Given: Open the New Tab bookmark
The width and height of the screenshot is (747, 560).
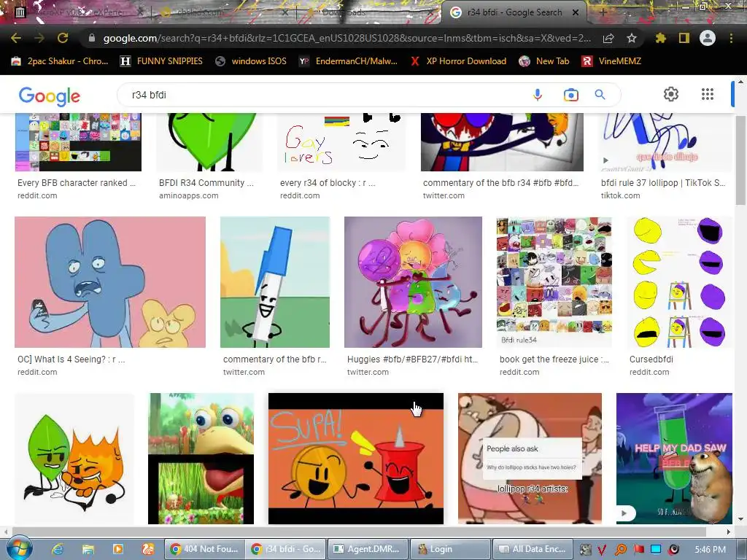Looking at the screenshot, I should point(544,61).
